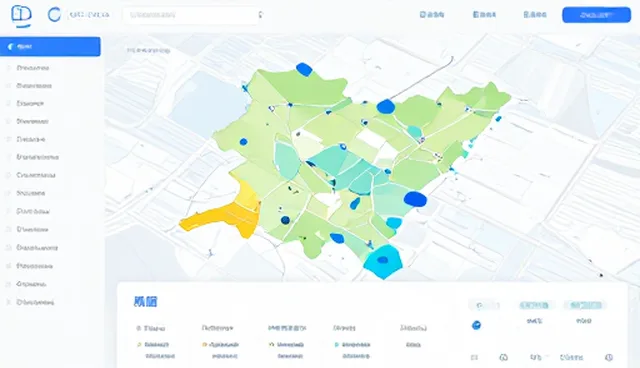
Task: Click the solid blue button in the header
Action: (596, 15)
